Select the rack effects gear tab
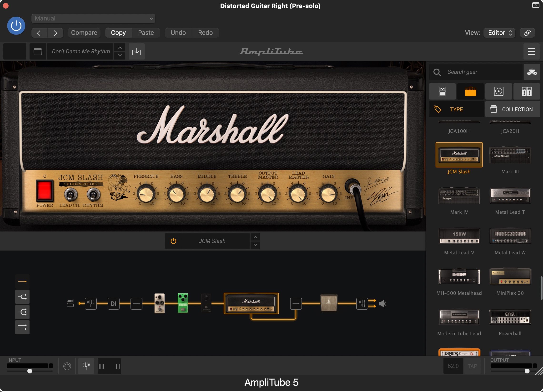The width and height of the screenshot is (543, 392). click(x=527, y=91)
